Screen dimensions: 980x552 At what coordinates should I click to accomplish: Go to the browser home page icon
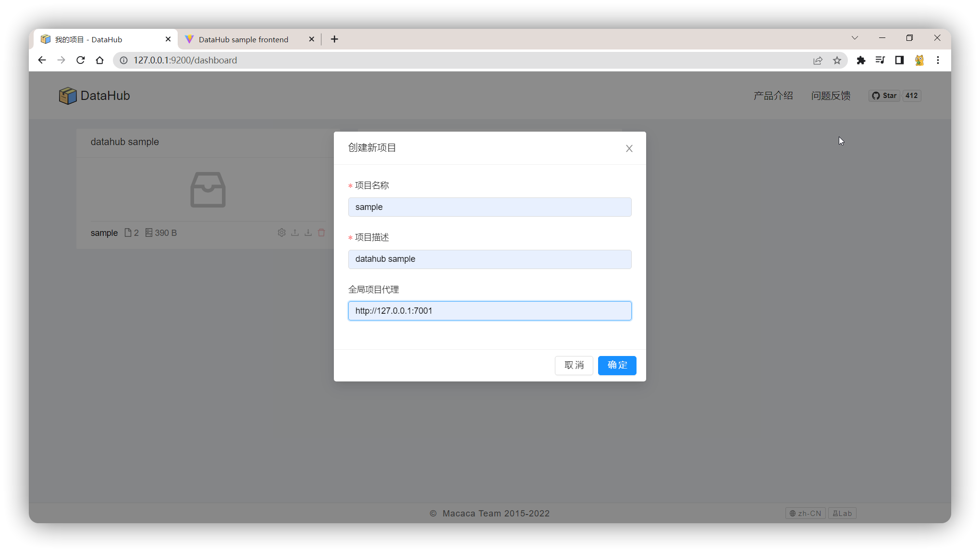99,60
